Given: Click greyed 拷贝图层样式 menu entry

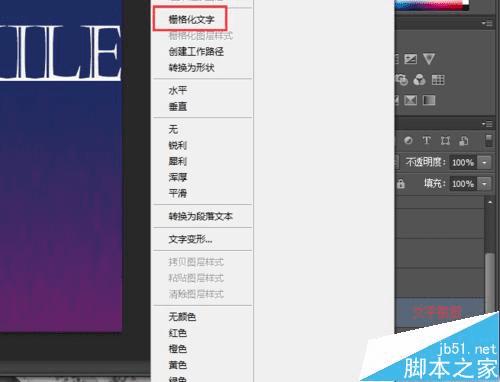Looking at the screenshot, I should click(196, 262).
